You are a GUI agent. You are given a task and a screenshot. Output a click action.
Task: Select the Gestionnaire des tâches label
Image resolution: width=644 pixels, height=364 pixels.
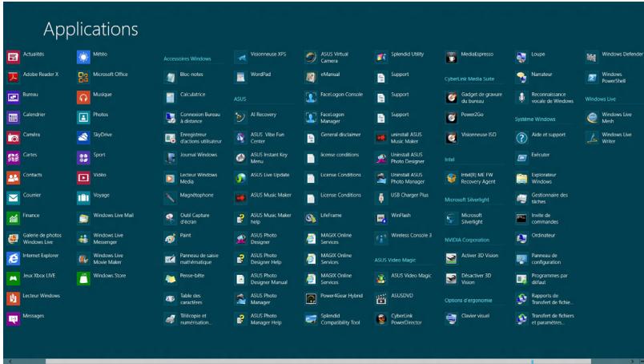pos(549,198)
